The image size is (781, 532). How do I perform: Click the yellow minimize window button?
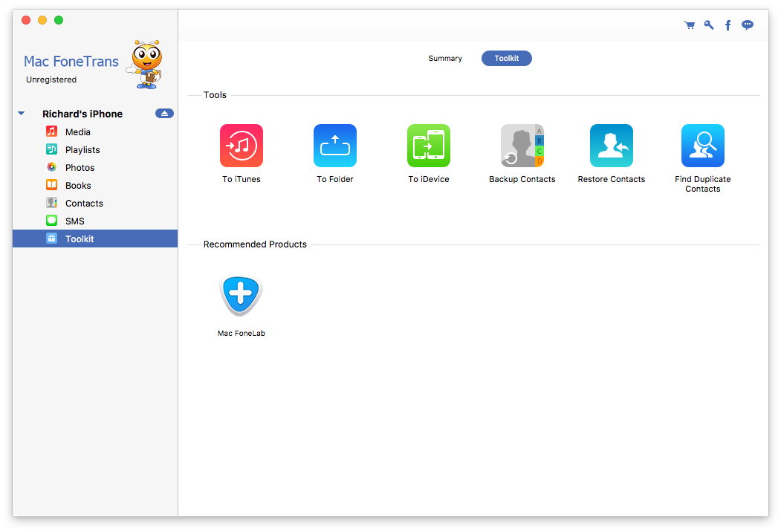[42, 20]
